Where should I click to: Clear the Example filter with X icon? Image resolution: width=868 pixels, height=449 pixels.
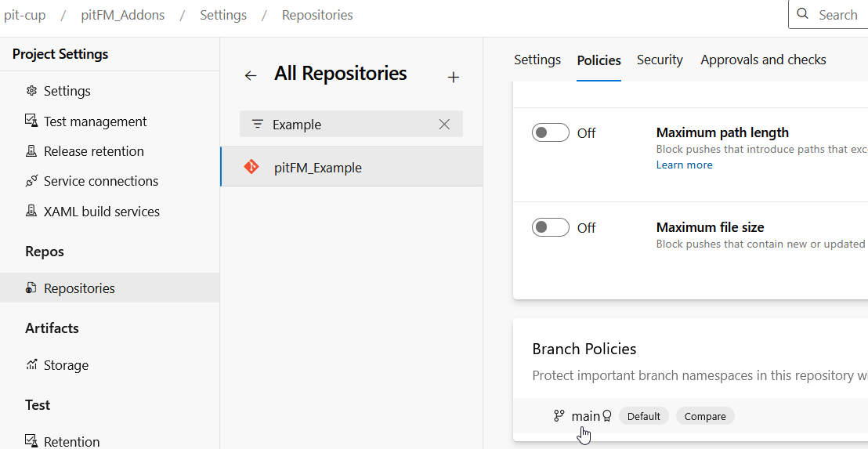pyautogui.click(x=444, y=125)
